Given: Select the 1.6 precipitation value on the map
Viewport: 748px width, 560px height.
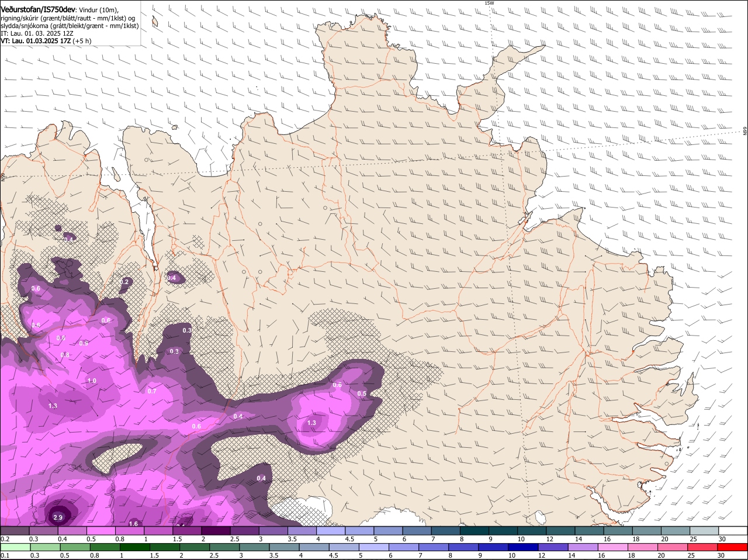Looking at the screenshot, I should (x=133, y=524).
